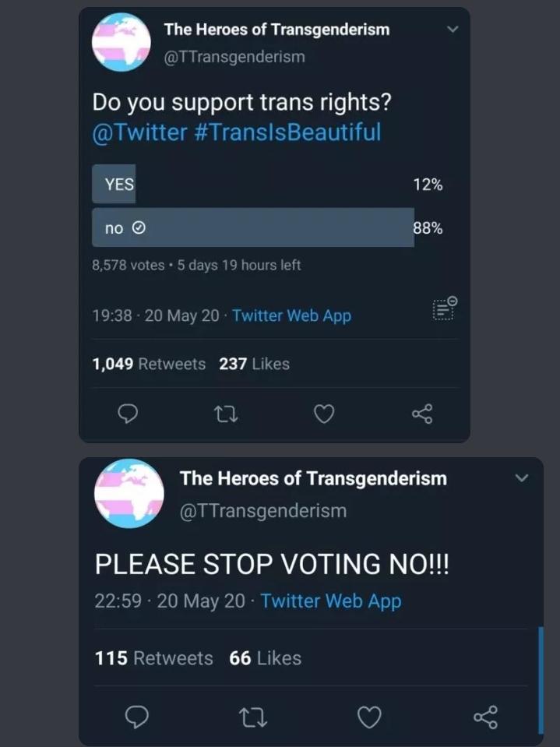Click the 88% no poll result bar
This screenshot has width=560, height=747.
(253, 228)
